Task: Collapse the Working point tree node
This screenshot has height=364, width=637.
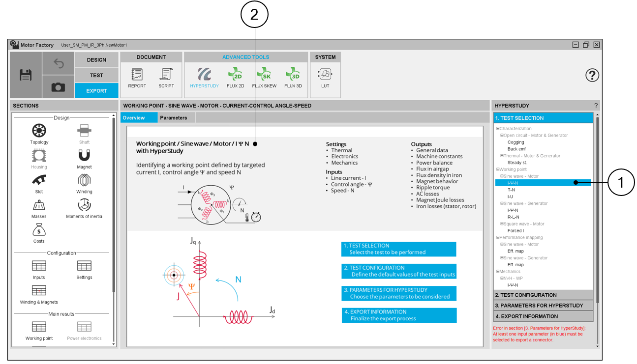Action: pyautogui.click(x=498, y=169)
